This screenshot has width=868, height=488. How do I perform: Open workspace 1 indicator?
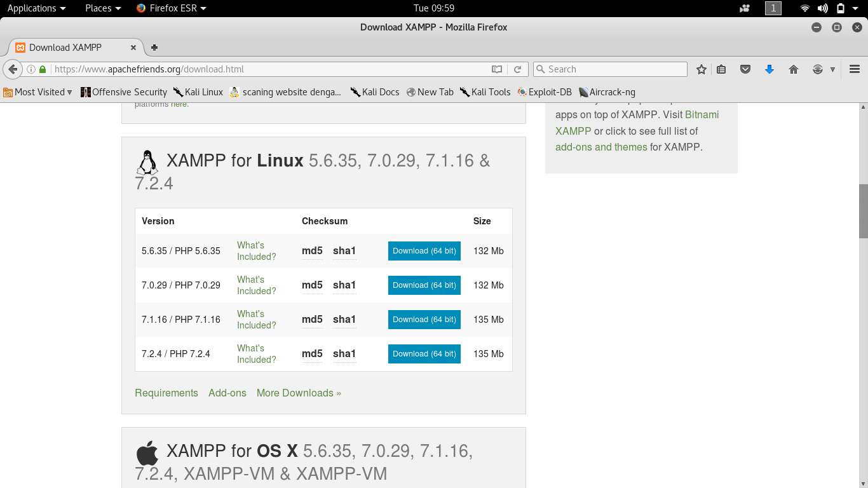[x=773, y=8]
